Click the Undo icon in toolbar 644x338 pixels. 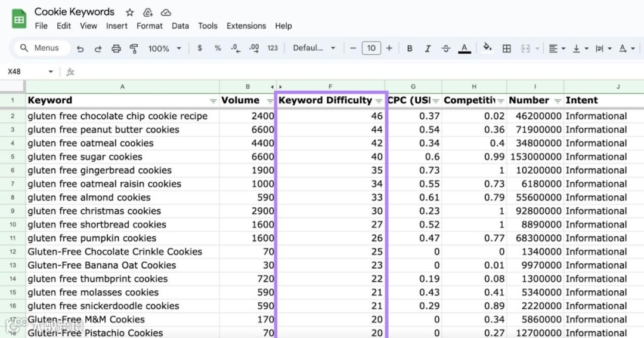pyautogui.click(x=80, y=48)
